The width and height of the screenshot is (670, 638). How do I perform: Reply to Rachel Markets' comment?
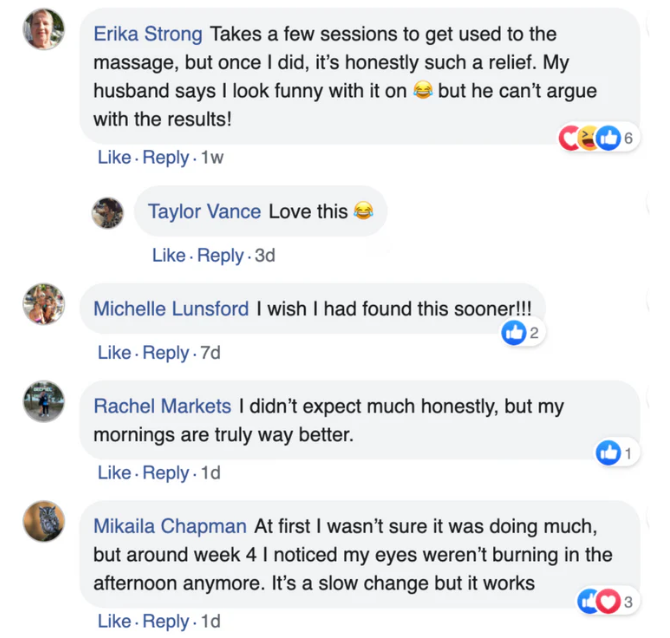coord(165,473)
